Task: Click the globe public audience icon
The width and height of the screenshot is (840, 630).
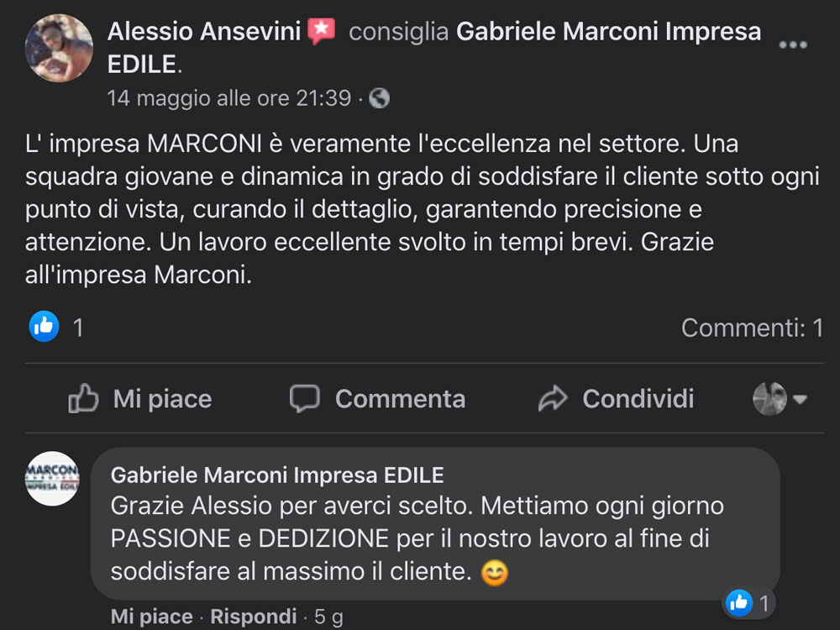Action: click(380, 99)
